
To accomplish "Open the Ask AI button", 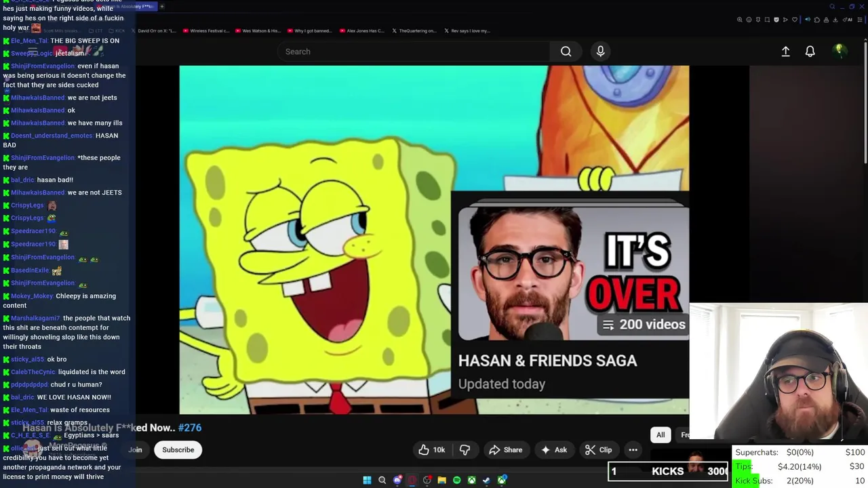I will click(553, 450).
